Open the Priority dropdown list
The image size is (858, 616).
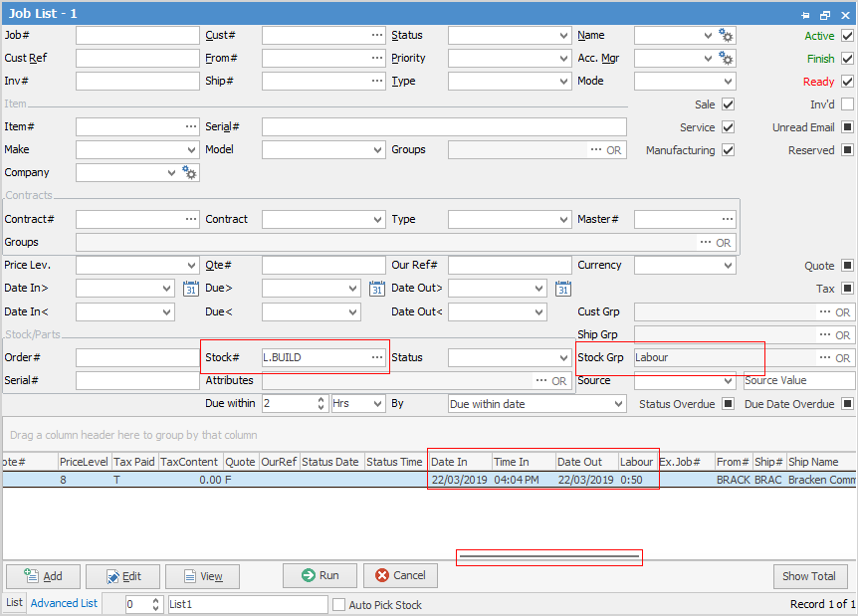click(x=564, y=58)
